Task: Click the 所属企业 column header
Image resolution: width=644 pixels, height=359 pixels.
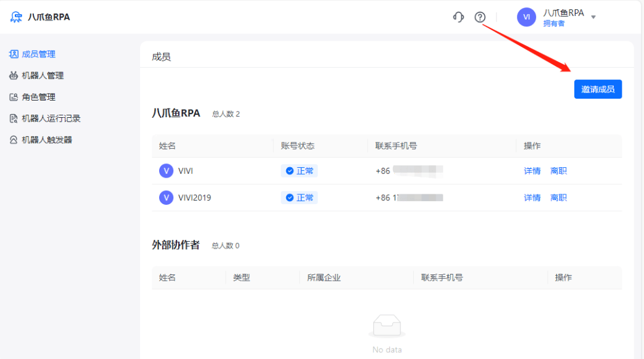Action: pos(324,278)
